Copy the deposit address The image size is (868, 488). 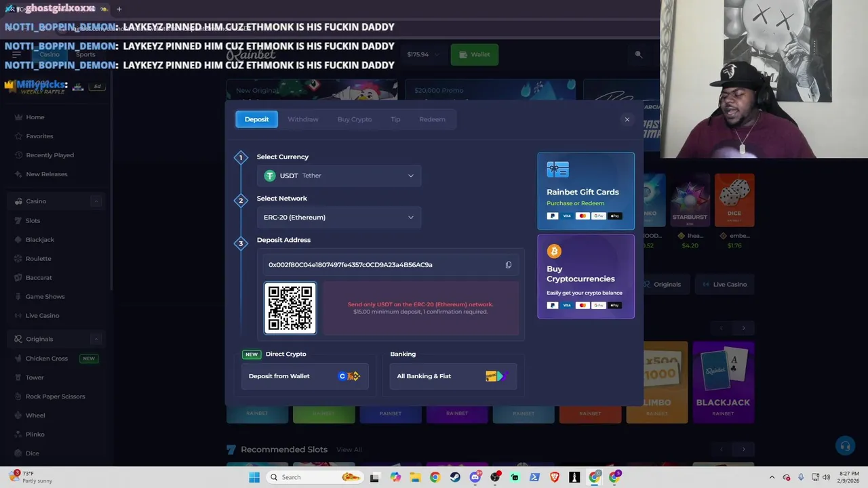click(509, 265)
